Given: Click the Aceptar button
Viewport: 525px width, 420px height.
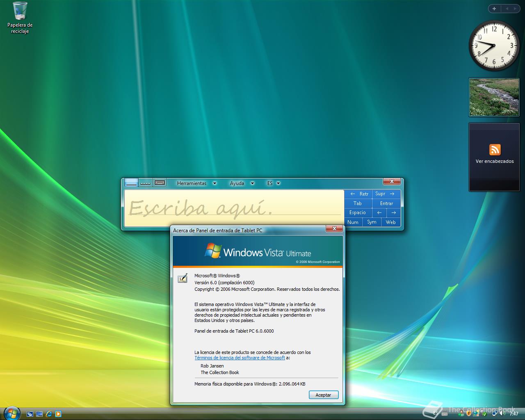Looking at the screenshot, I should 323,395.
